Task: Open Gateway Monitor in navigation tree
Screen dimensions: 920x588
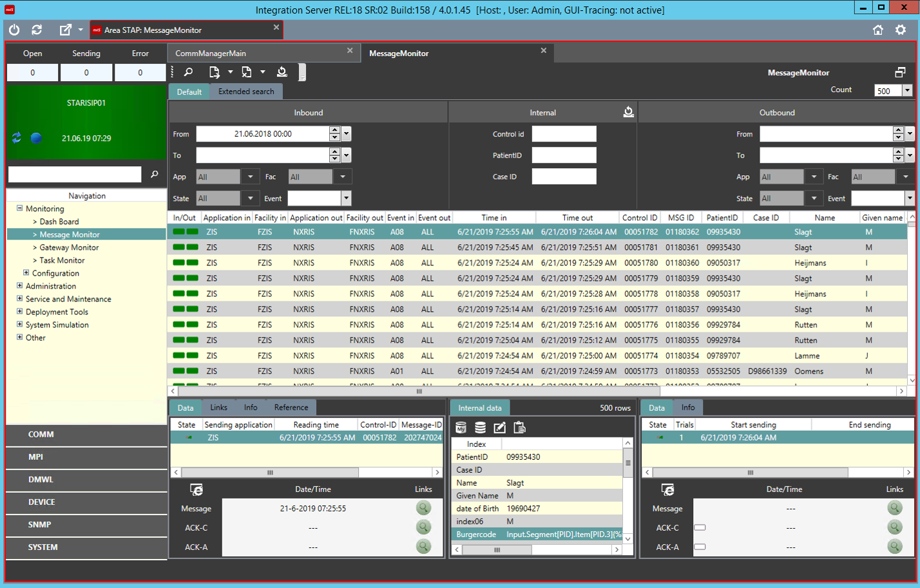Action: point(69,247)
